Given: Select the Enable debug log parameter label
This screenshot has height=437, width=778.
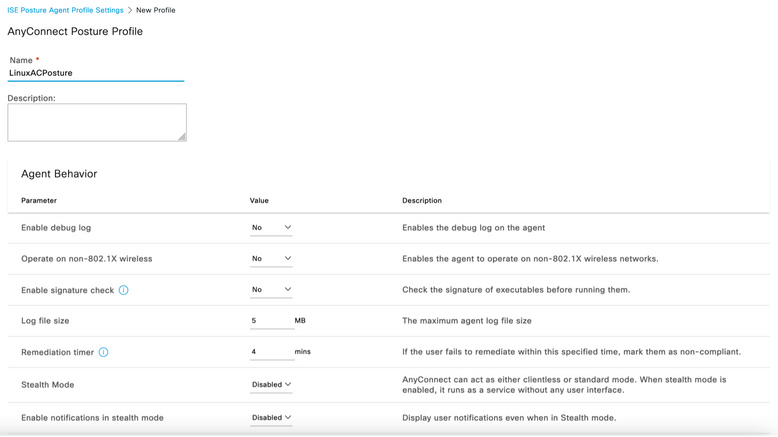Looking at the screenshot, I should 56,228.
